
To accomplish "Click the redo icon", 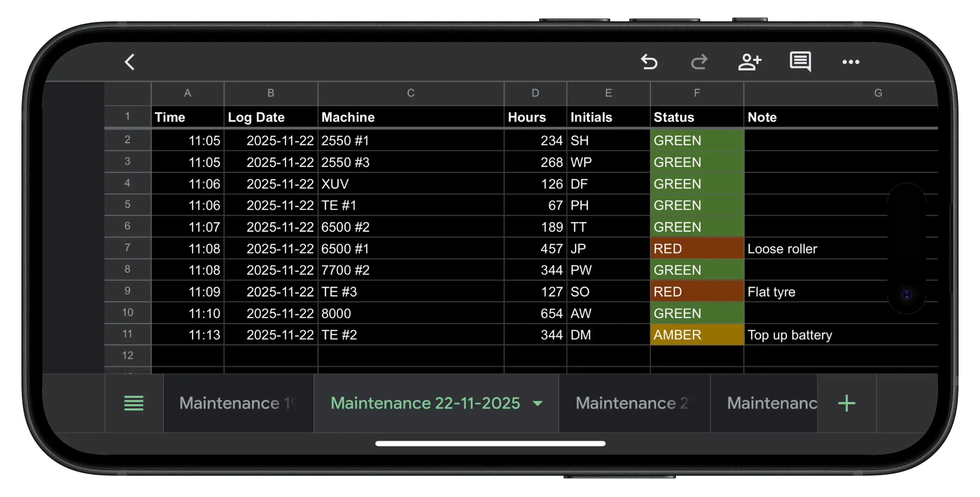I will point(699,62).
